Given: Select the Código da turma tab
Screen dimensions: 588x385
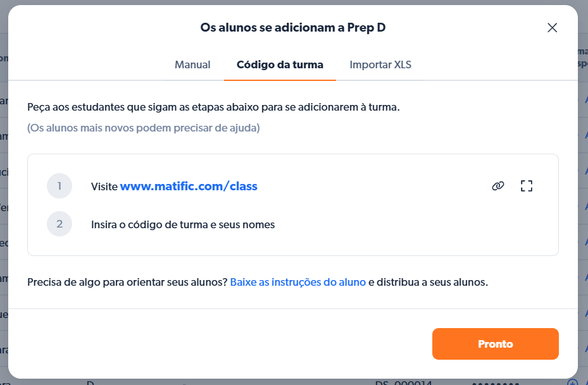Looking at the screenshot, I should click(x=280, y=64).
